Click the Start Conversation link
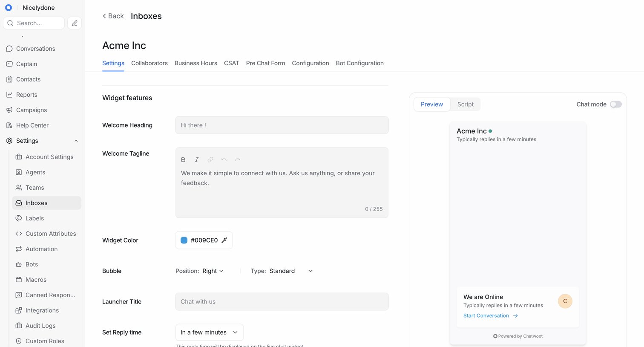644x347 pixels. (491, 316)
